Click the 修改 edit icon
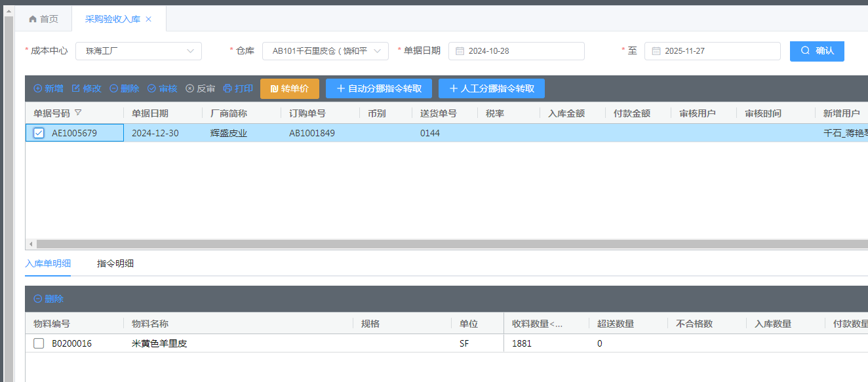The image size is (868, 382). (x=76, y=88)
